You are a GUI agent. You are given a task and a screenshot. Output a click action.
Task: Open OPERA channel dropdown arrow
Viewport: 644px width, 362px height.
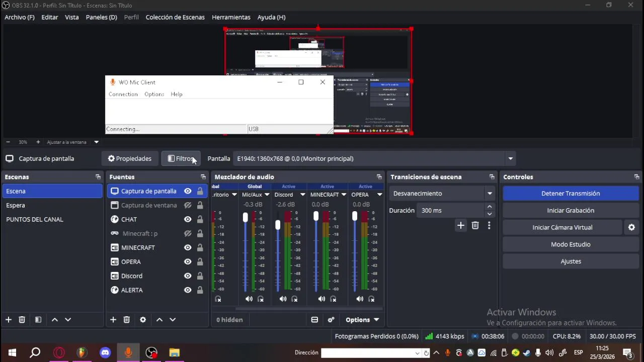tap(379, 195)
